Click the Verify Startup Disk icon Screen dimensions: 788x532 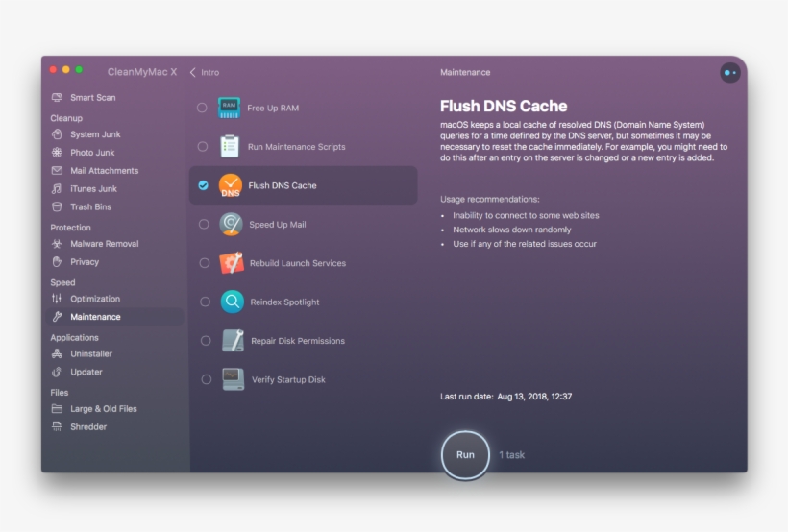coord(234,379)
